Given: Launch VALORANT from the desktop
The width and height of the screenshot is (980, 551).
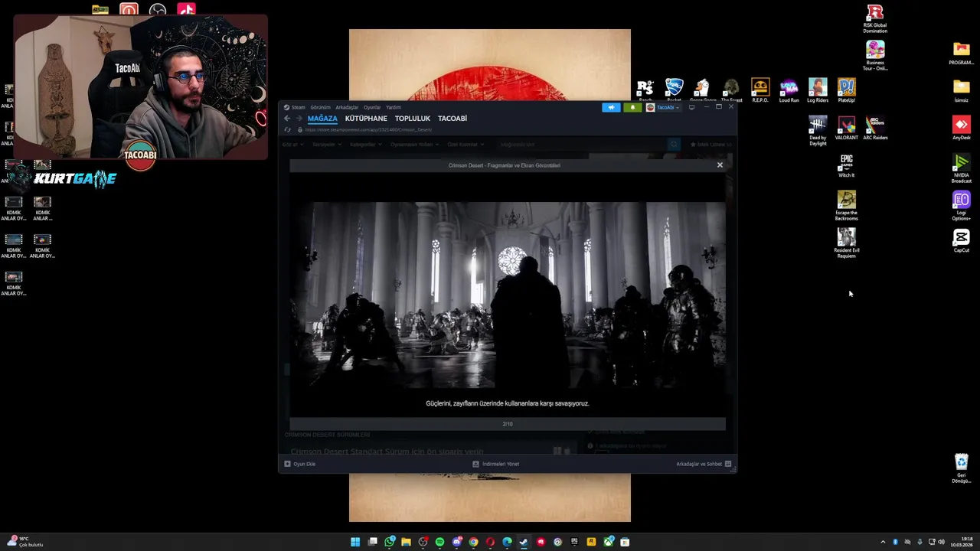Looking at the screenshot, I should (x=846, y=129).
